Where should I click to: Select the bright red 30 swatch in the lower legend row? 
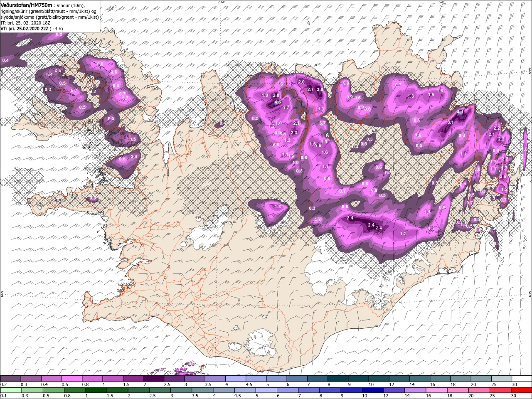tap(521, 390)
